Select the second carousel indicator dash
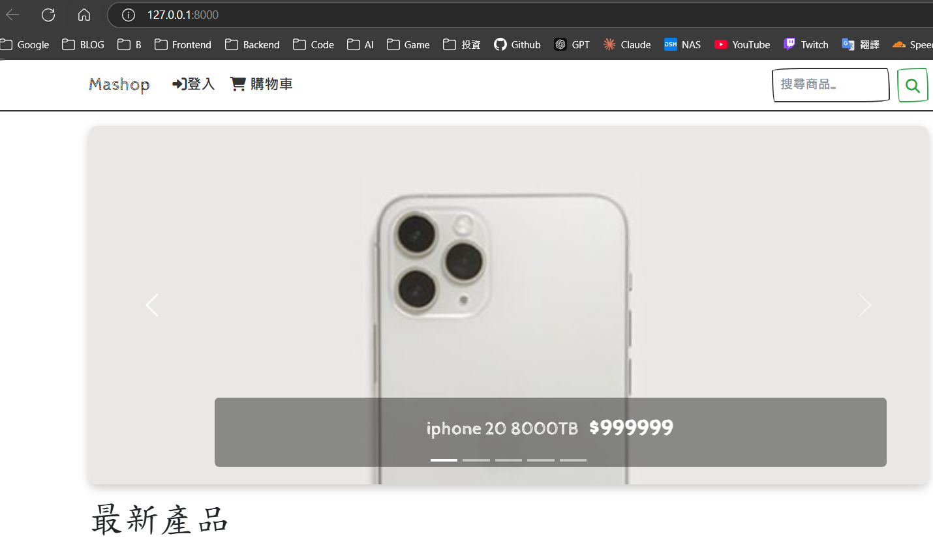Screen dimensions: 933x560 [476, 460]
